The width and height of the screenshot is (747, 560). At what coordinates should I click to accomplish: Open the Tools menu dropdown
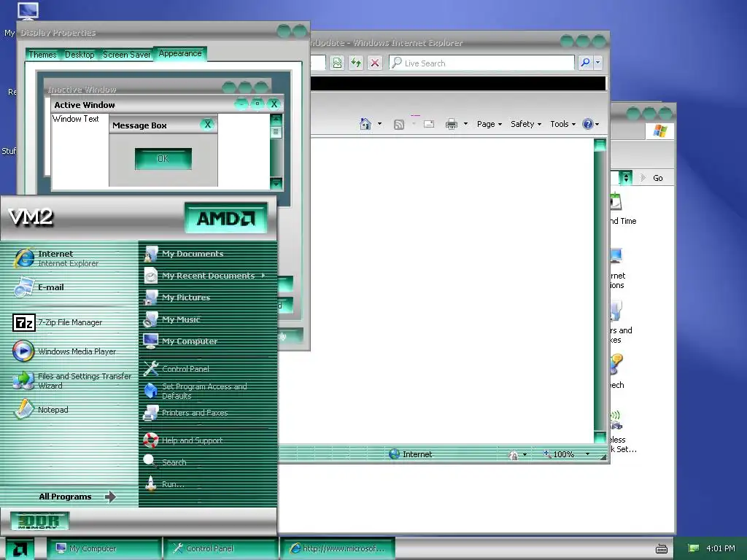(x=562, y=124)
